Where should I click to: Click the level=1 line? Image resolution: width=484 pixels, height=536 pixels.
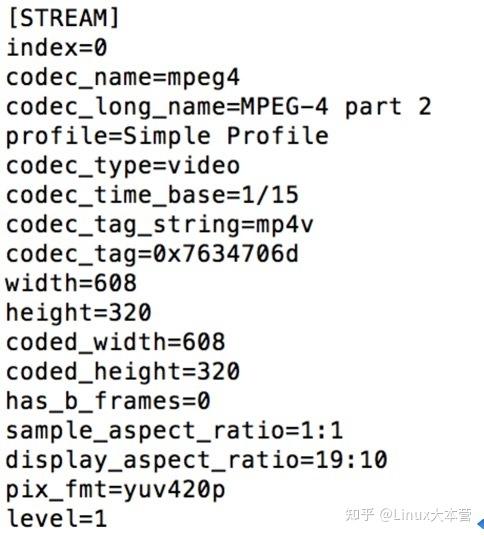click(57, 519)
